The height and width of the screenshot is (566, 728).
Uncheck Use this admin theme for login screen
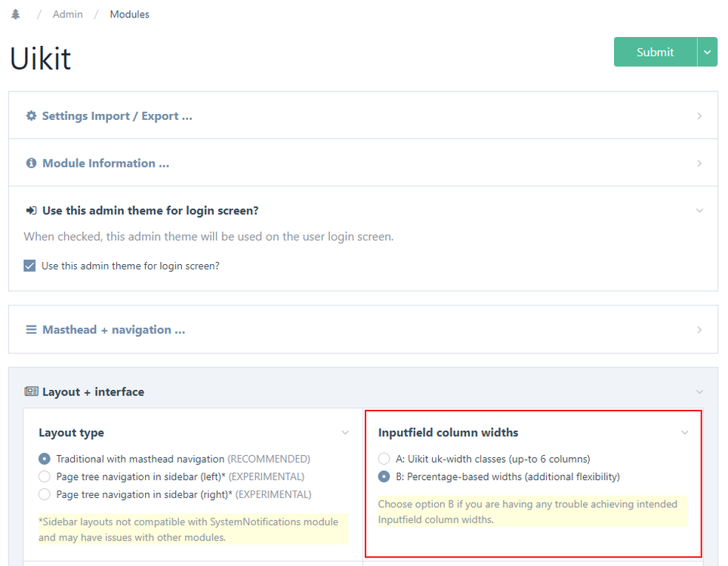[x=29, y=266]
